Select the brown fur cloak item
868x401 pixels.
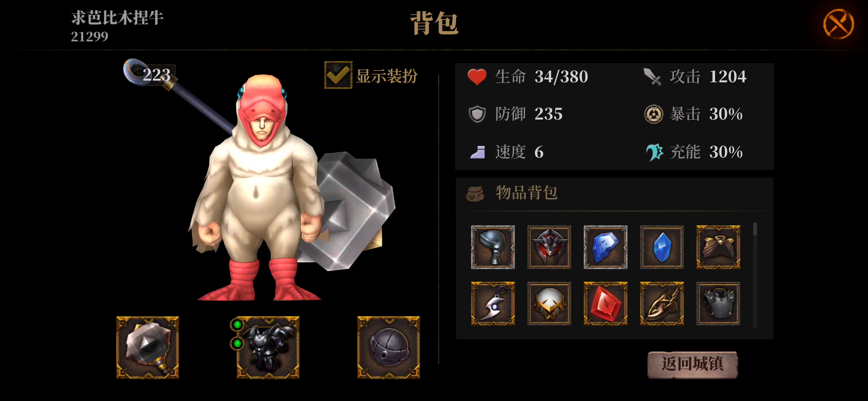718,247
